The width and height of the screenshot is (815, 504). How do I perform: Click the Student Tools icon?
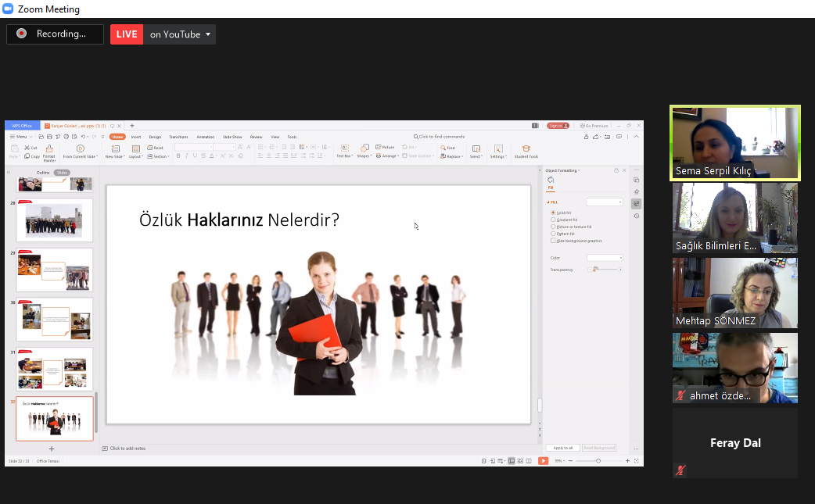526,149
